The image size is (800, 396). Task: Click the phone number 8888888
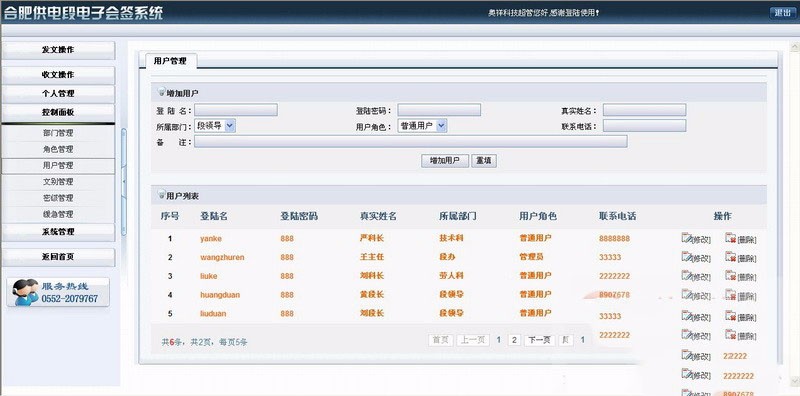click(x=614, y=238)
